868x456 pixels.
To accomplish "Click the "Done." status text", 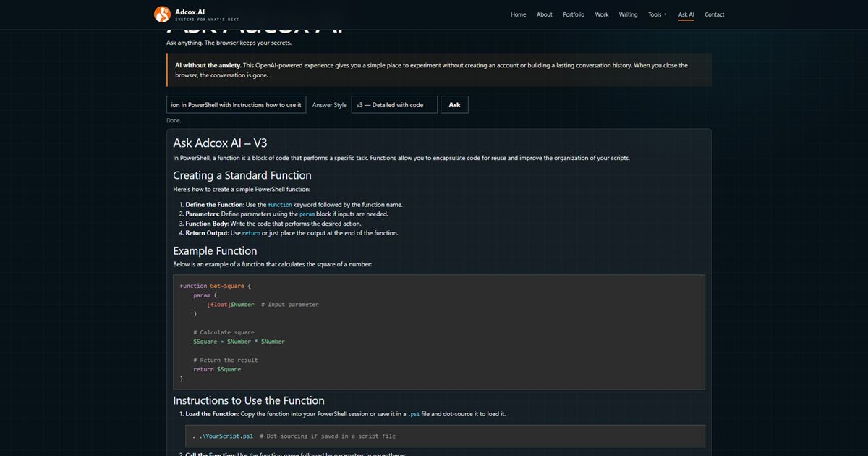I will tap(174, 120).
